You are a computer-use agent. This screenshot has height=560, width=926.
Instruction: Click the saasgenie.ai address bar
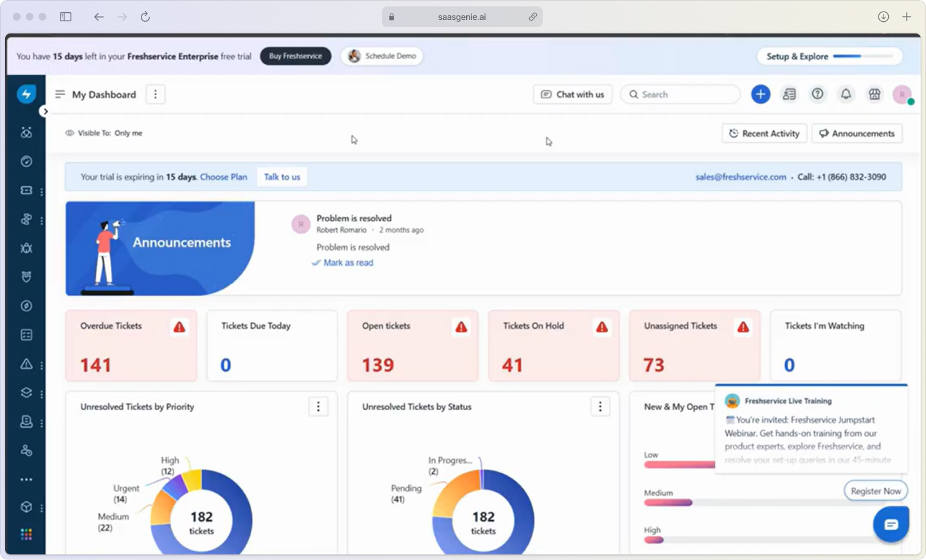click(462, 17)
